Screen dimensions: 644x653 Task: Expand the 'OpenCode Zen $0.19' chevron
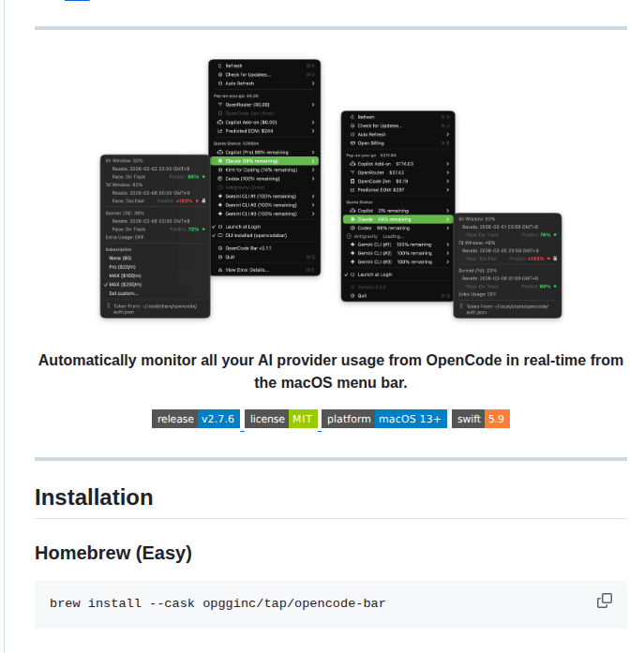pyautogui.click(x=447, y=181)
